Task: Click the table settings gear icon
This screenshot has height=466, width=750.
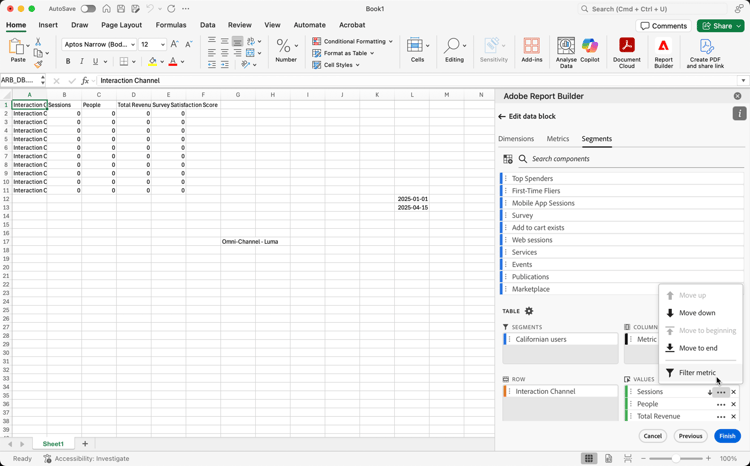Action: [529, 311]
